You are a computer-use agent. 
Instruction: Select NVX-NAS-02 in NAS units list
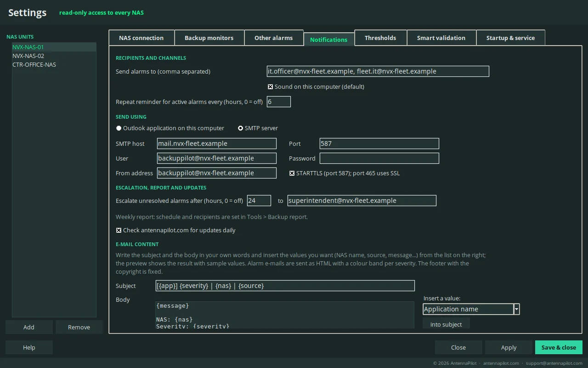(x=54, y=56)
